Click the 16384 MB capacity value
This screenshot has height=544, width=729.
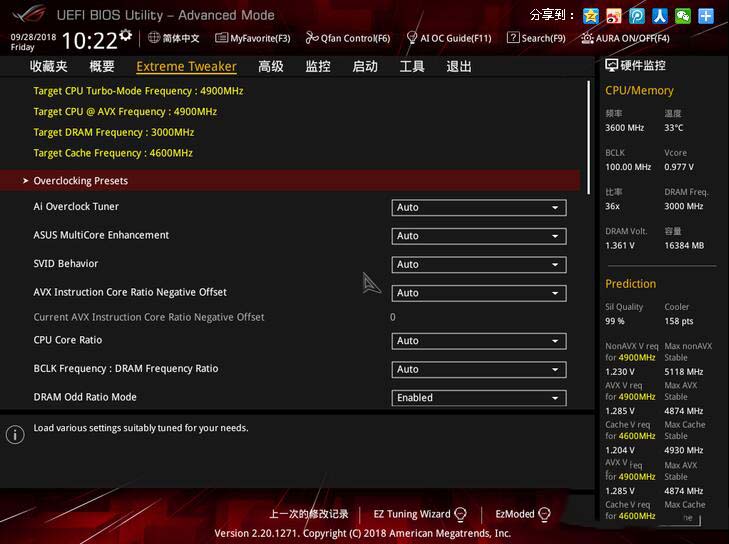(684, 245)
